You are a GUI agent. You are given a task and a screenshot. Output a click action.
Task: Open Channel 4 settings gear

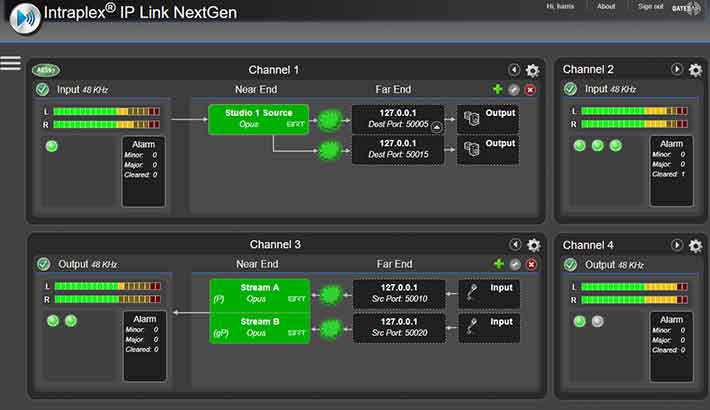point(695,245)
